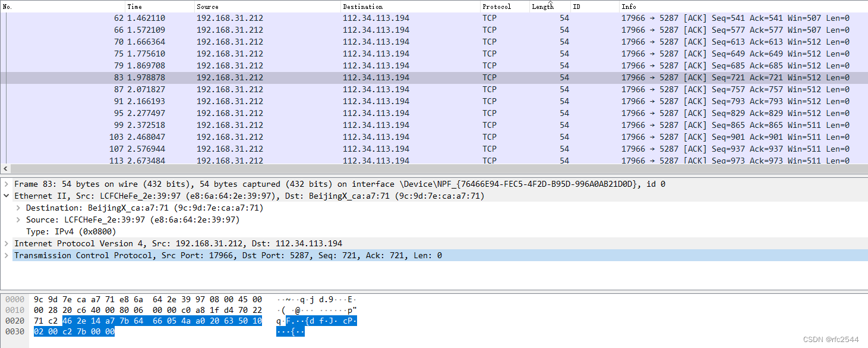Collapse the Ethernet II section
868x348 pixels.
click(x=6, y=196)
